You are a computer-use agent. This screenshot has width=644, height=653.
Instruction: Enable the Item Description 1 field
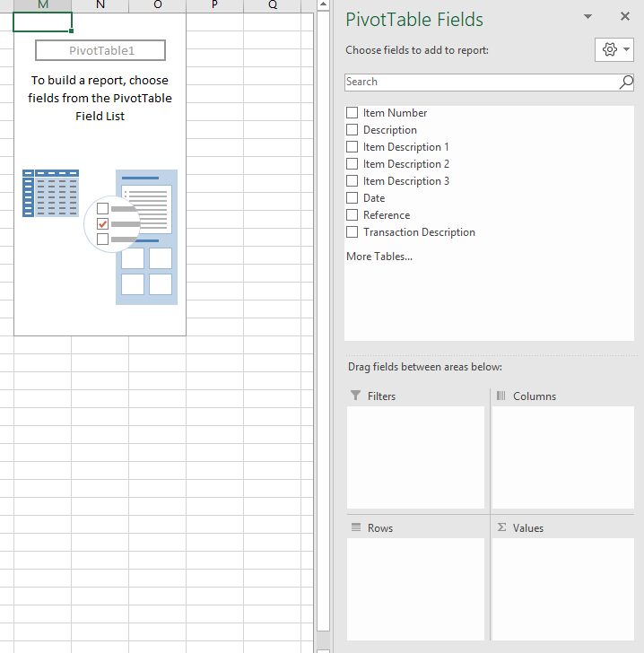pos(352,147)
